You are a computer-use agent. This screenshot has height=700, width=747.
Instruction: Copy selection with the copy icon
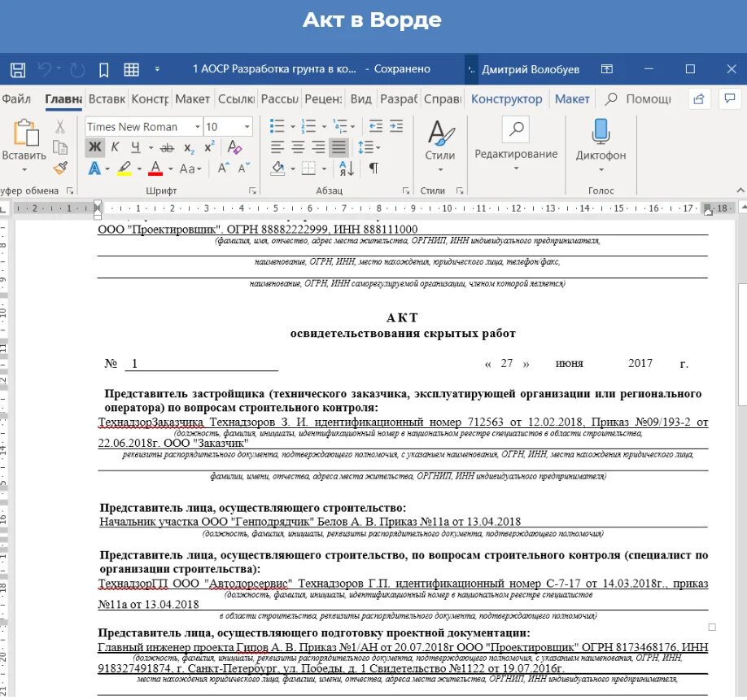click(x=60, y=147)
